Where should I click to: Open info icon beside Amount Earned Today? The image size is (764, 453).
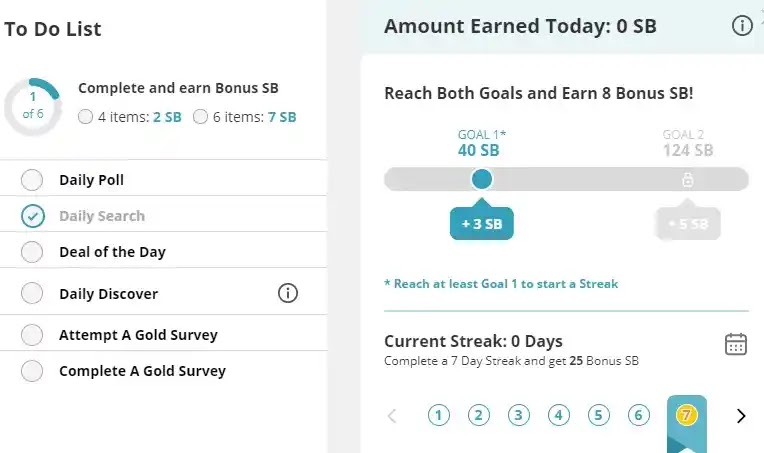(742, 26)
